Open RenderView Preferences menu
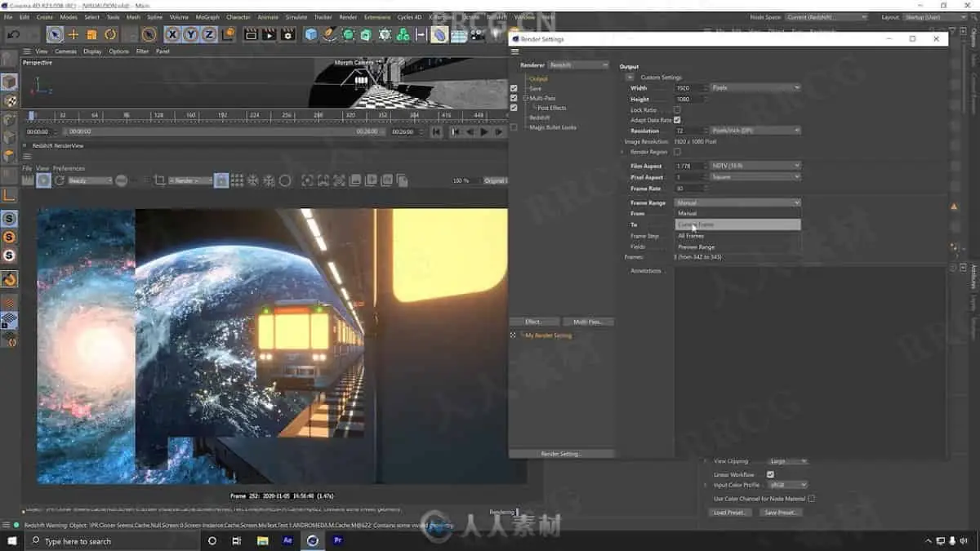 69,168
